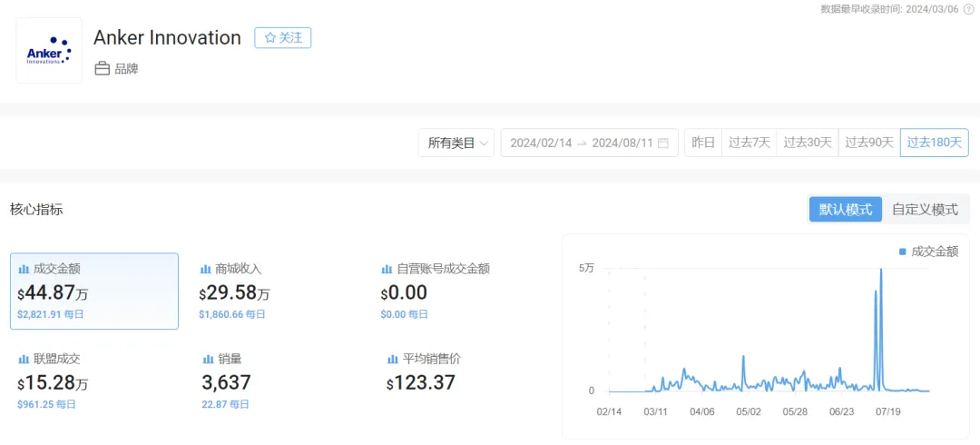Click the tallest peak on the chart line
Screen dimensions: 980x445
point(881,270)
